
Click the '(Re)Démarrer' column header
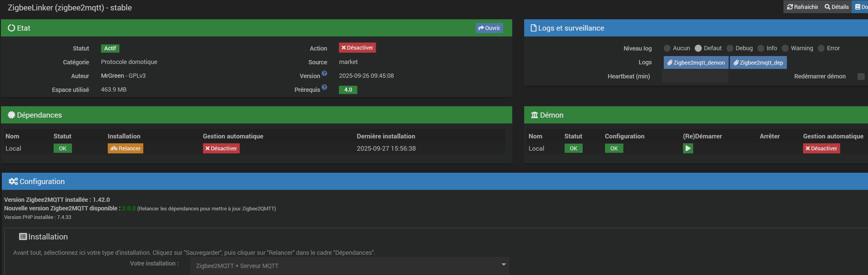[x=702, y=136]
